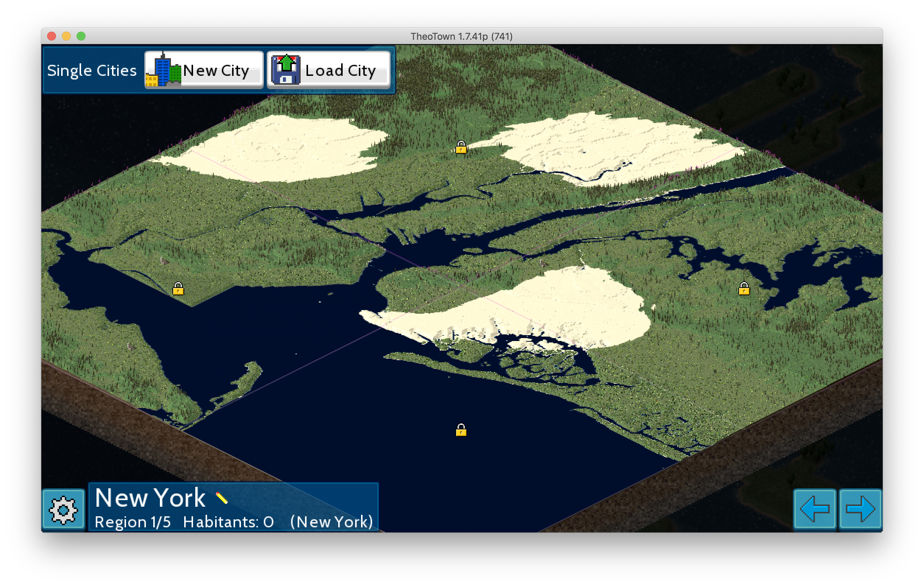Select the locked eastern map tile padlock
Screen dimensions: 924x587
tap(744, 288)
